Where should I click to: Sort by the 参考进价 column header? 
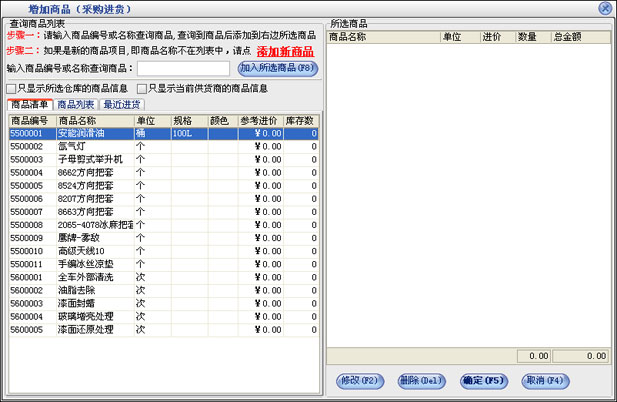262,120
